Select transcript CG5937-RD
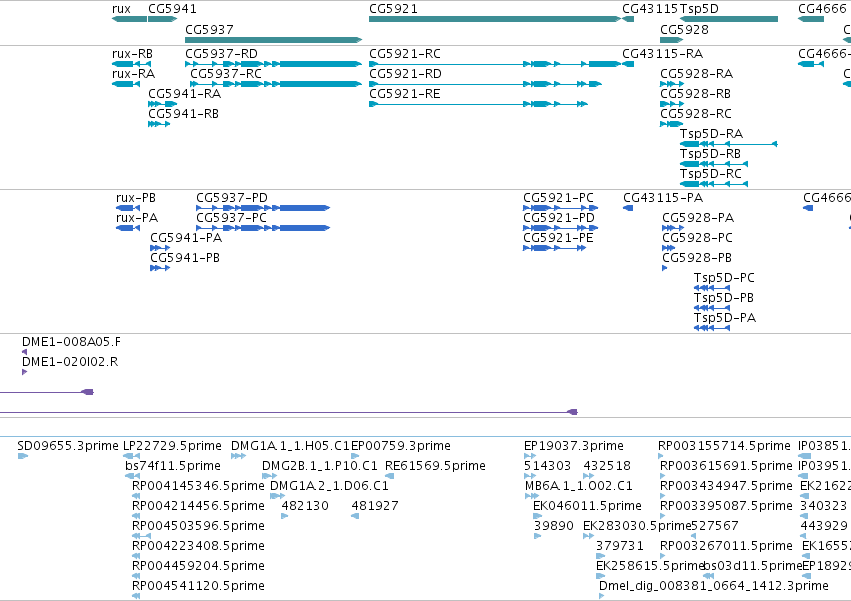This screenshot has width=851, height=601. pos(274,64)
